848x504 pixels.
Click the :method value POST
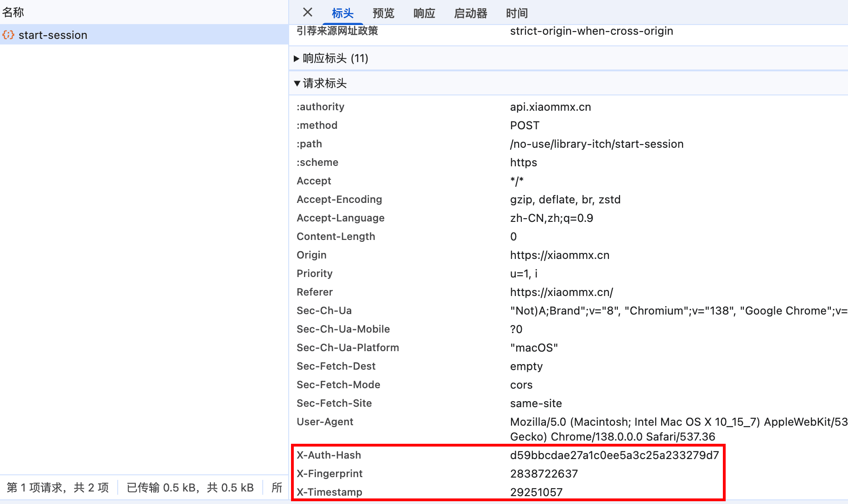pos(525,126)
